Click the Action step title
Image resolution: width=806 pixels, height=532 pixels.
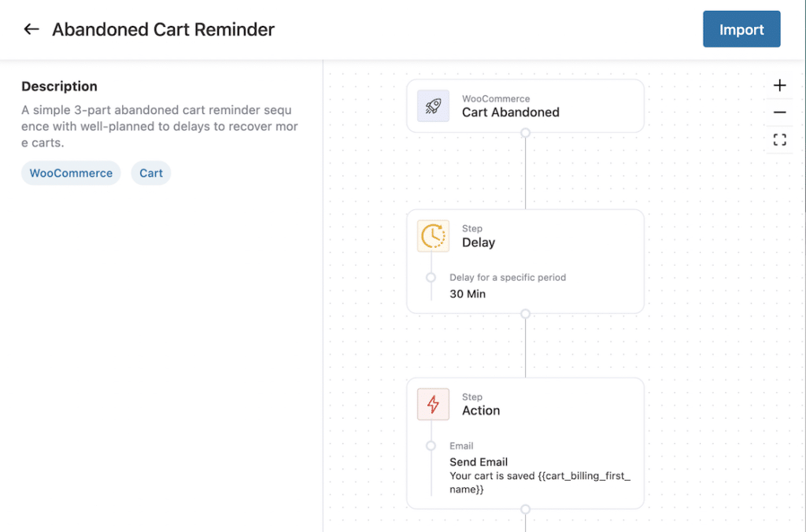coord(481,411)
